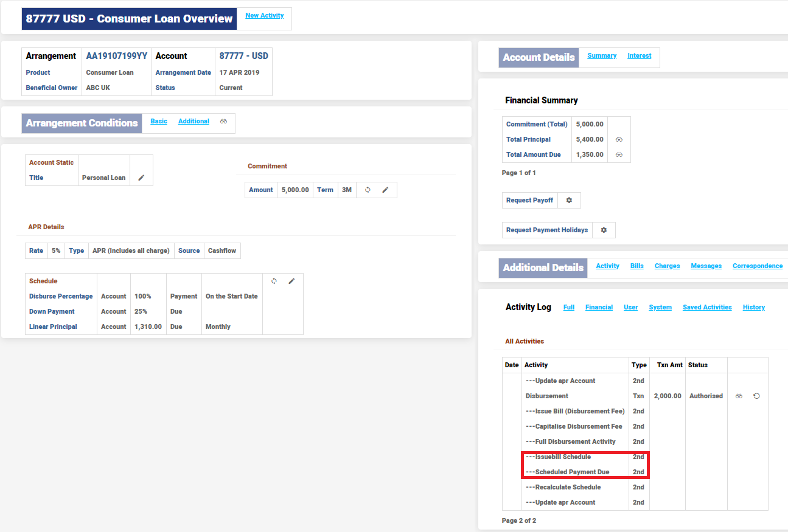
Task: Reverse the Disbursement activity using undo icon
Action: [x=756, y=396]
